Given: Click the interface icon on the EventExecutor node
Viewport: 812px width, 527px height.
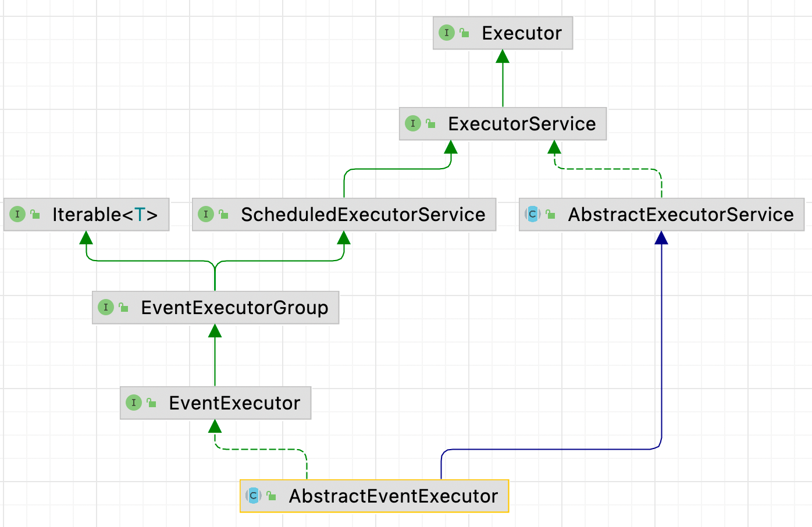Looking at the screenshot, I should pos(133,403).
